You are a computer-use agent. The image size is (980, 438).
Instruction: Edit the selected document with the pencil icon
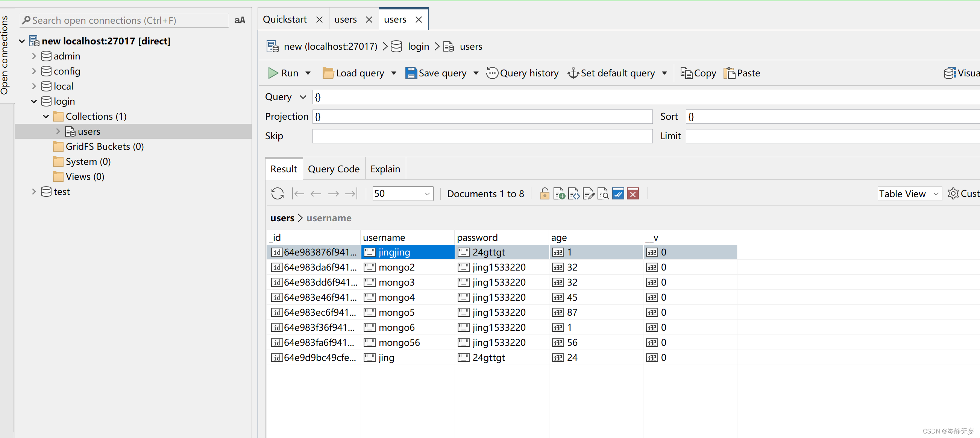(x=589, y=194)
